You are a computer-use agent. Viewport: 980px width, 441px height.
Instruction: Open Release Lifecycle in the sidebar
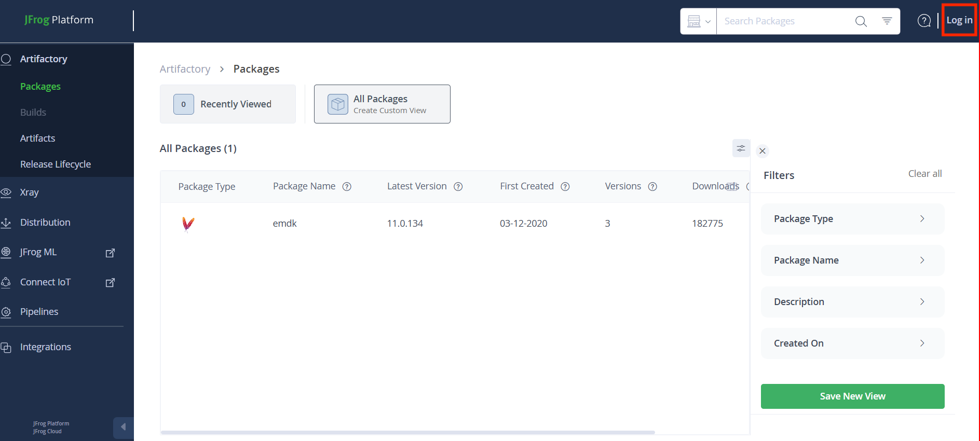point(56,164)
